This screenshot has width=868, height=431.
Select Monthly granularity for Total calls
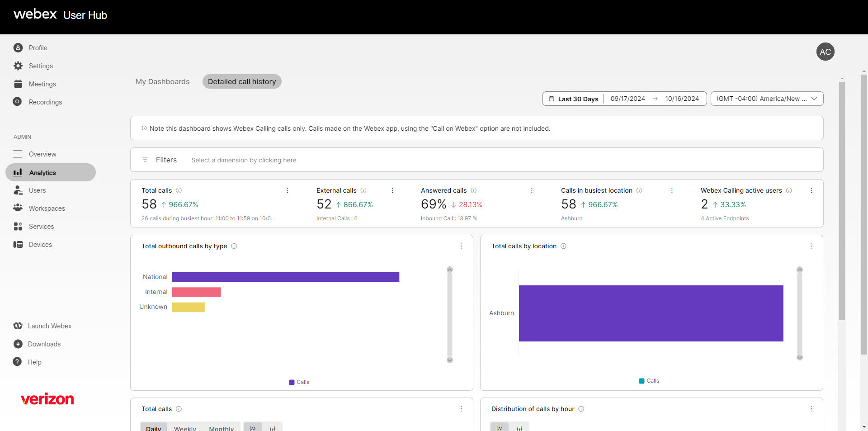coord(222,428)
